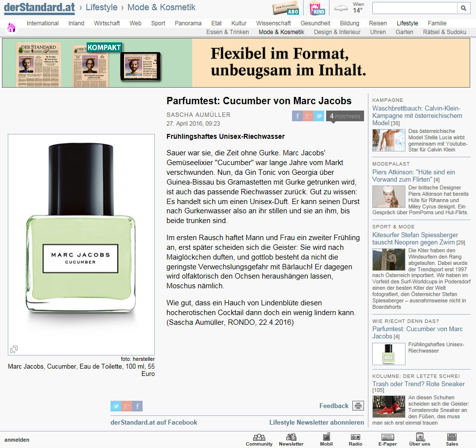Screen dimensions: 476x448
Task: Open Essen & Trinken subsection
Action: (x=228, y=32)
